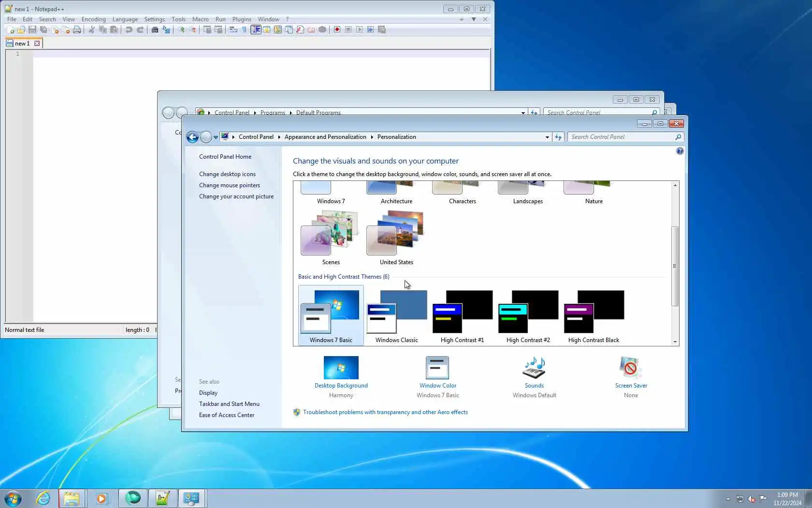Click the Save Recorded Macro icon

tap(382, 30)
